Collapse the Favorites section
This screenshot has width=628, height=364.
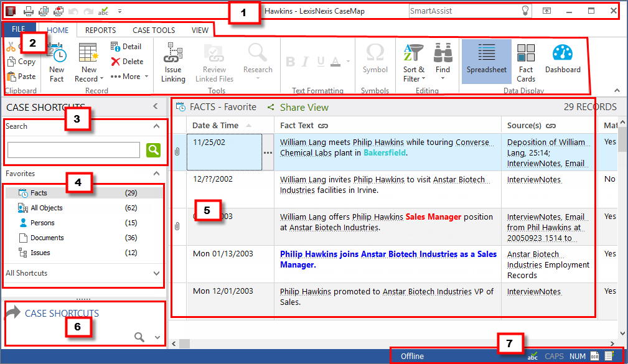(157, 174)
